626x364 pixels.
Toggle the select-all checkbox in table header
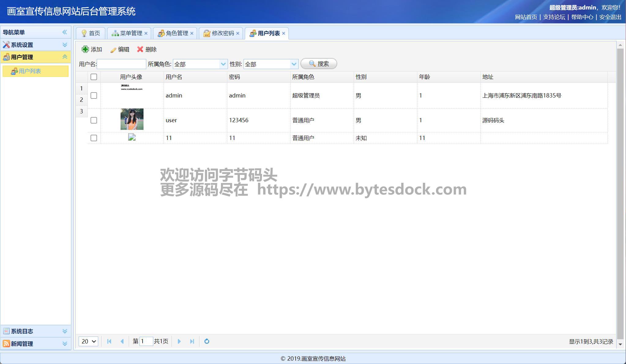pos(94,77)
